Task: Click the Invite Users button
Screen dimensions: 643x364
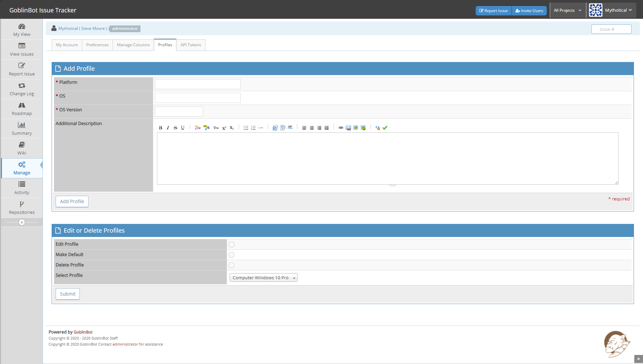Action: (x=529, y=11)
